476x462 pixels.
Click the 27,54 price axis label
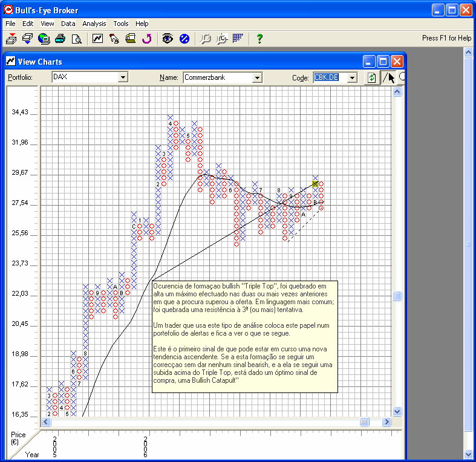tap(20, 203)
